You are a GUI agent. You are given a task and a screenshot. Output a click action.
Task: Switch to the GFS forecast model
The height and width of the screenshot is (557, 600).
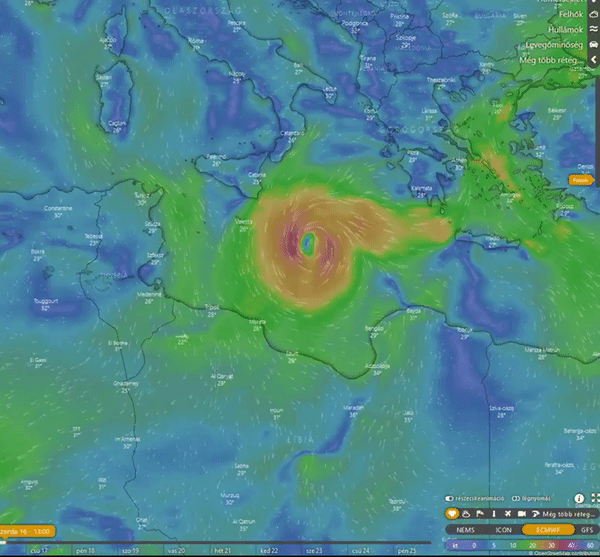click(586, 530)
